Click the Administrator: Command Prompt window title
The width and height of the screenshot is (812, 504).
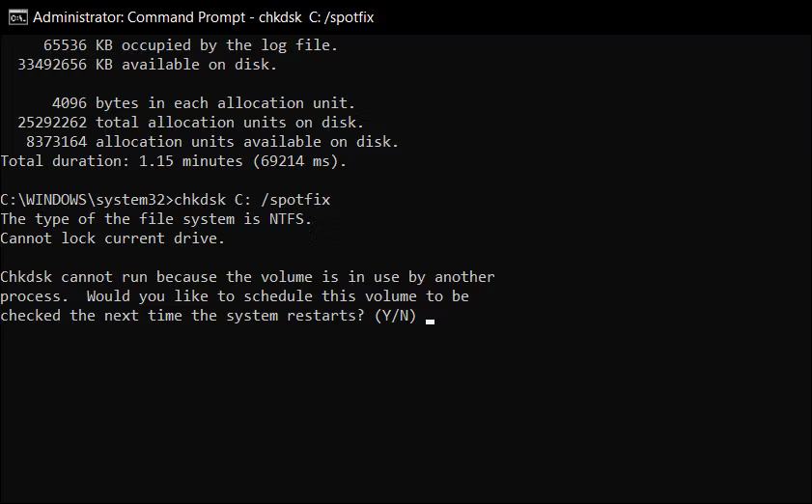tap(203, 17)
